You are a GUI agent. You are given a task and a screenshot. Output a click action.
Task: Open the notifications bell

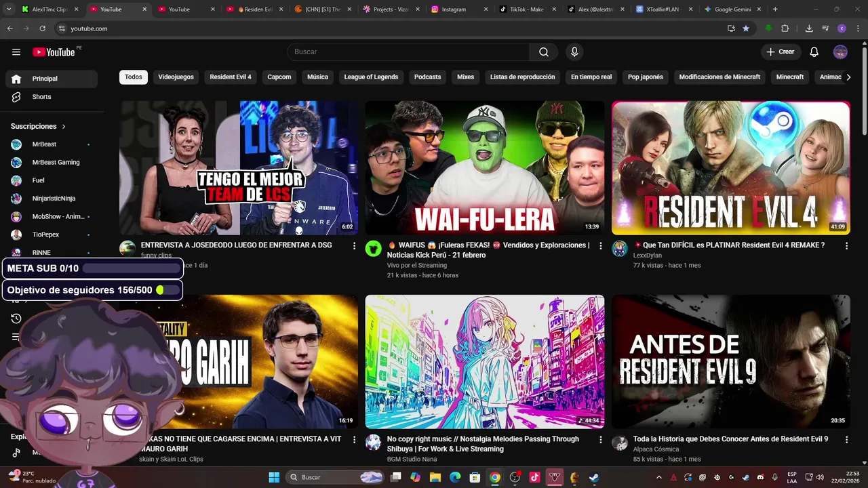tap(814, 52)
